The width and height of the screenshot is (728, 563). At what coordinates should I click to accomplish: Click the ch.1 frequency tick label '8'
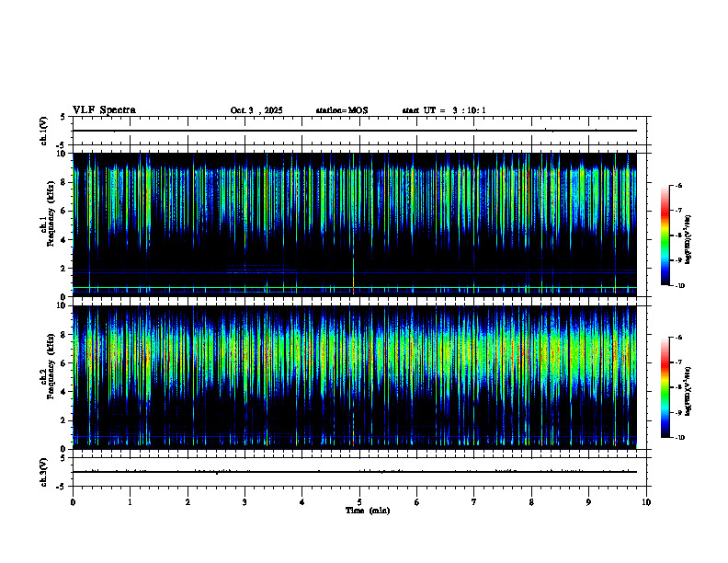[64, 182]
